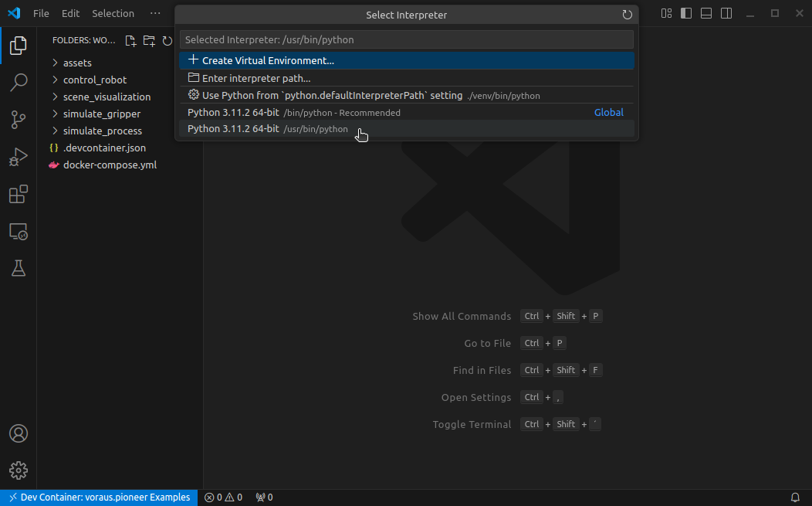Click the VS Code logo icon

pos(14,13)
